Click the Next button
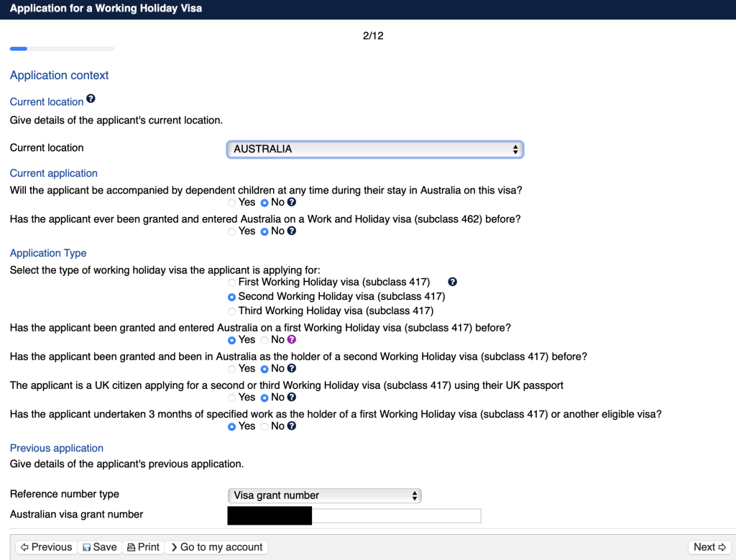 (709, 547)
